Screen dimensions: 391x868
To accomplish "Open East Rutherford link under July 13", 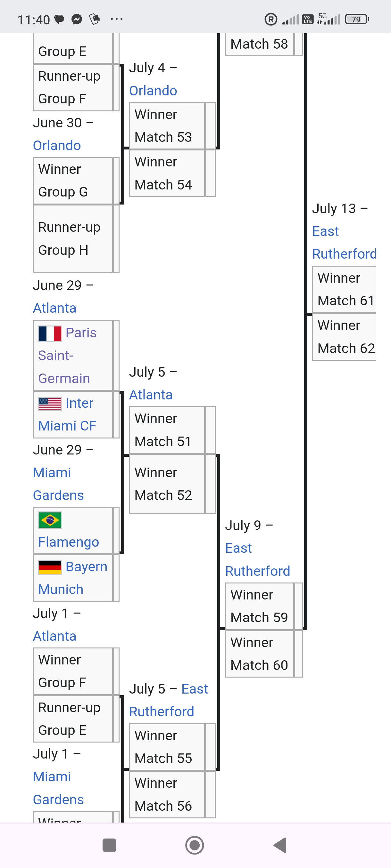I will 344,243.
